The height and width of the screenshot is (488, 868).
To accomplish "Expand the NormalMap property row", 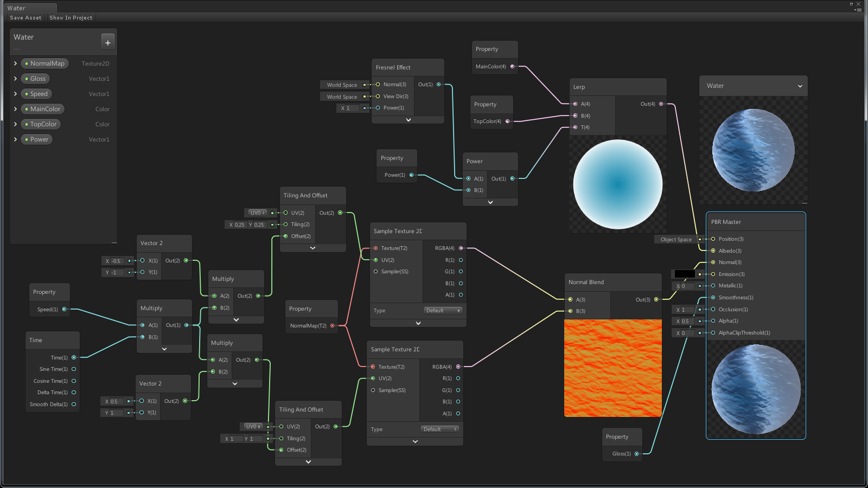I will pyautogui.click(x=15, y=63).
